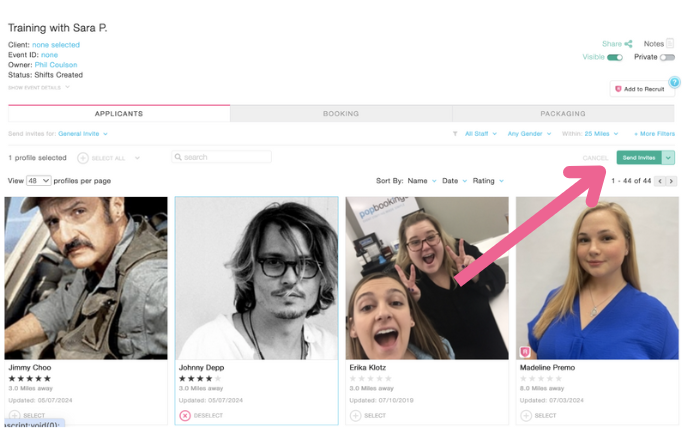Open the profiles per page dropdown

click(39, 181)
